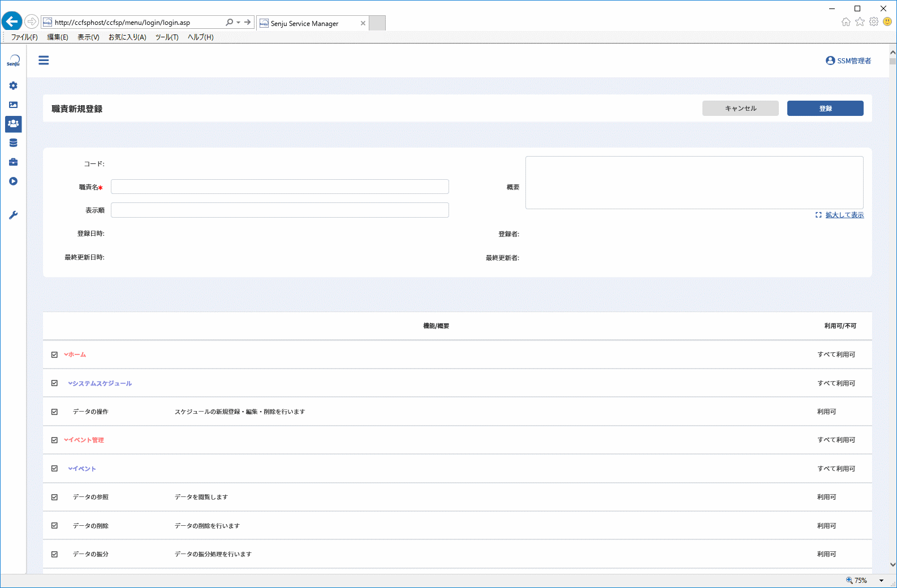Click the gear settings icon in sidebar
897x588 pixels.
[13, 85]
